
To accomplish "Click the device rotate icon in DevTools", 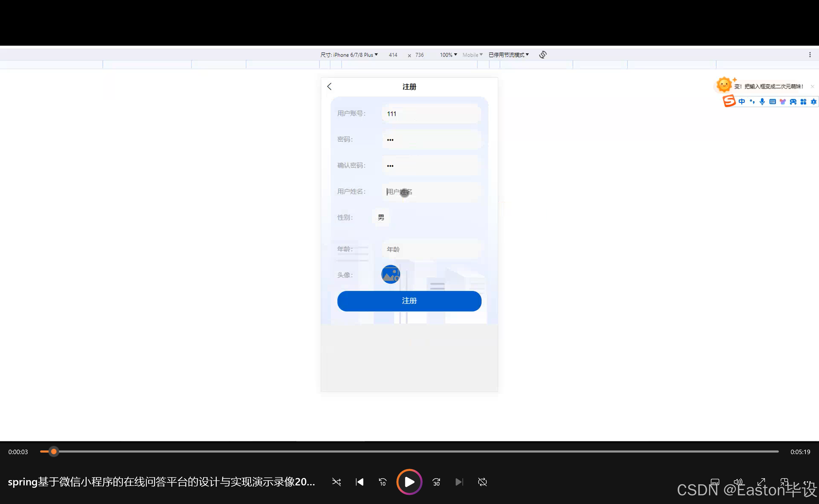I will 543,55.
